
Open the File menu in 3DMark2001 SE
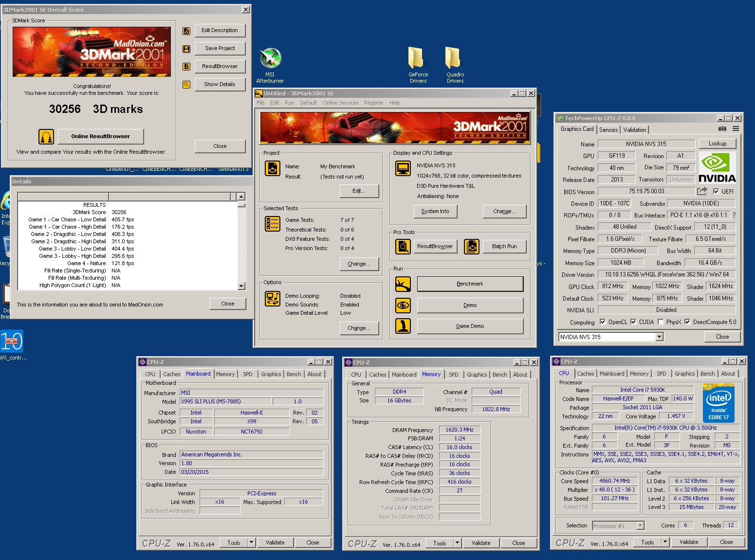pyautogui.click(x=260, y=103)
